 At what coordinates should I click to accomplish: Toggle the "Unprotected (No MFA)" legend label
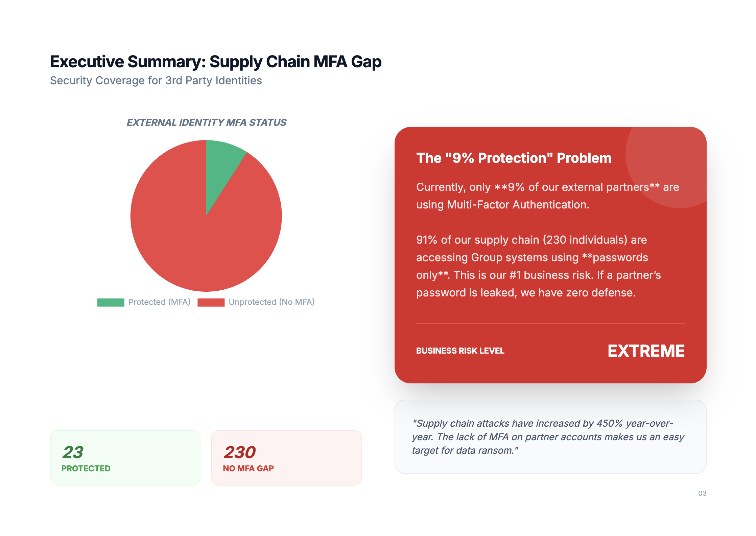[x=271, y=302]
